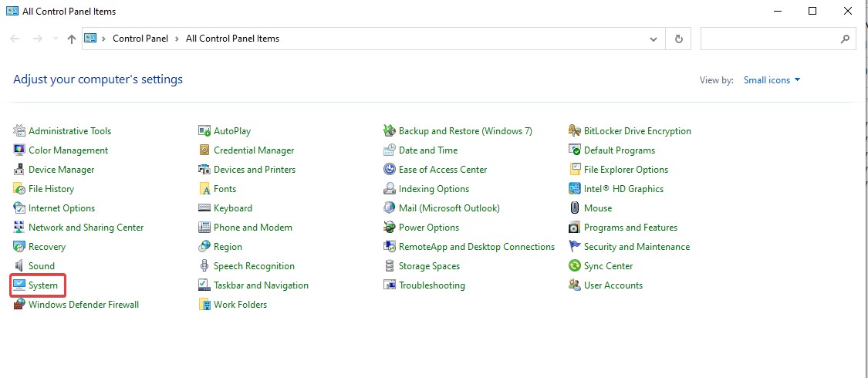
Task: Refresh the Control Panel view
Action: coord(678,39)
